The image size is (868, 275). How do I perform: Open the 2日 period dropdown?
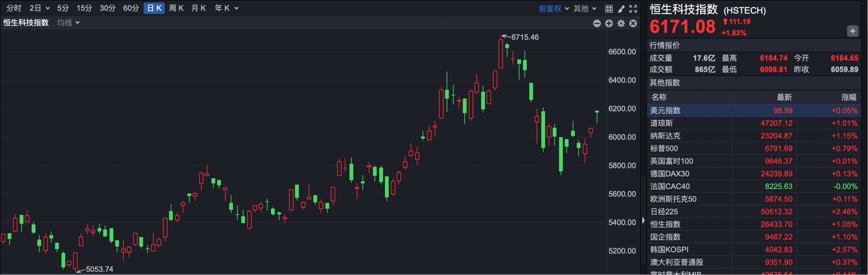pyautogui.click(x=39, y=8)
